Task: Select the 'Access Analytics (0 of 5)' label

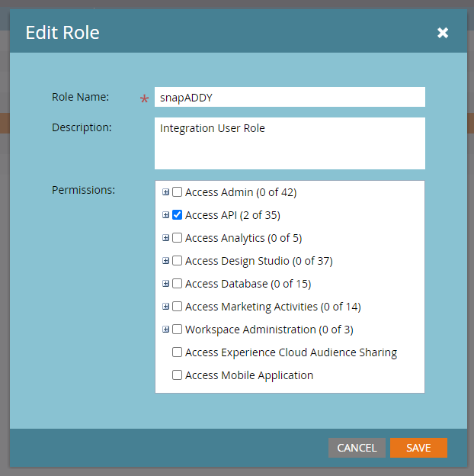Action: point(244,238)
